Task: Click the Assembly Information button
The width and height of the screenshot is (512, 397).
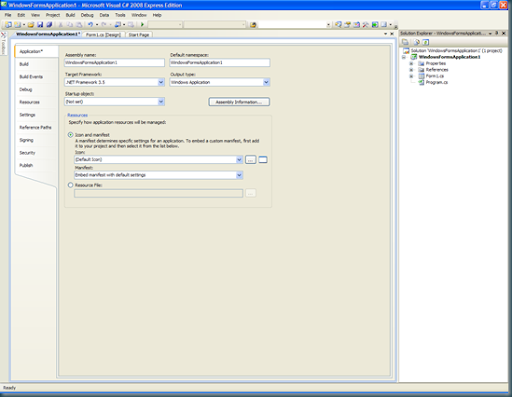Action: pos(239,102)
